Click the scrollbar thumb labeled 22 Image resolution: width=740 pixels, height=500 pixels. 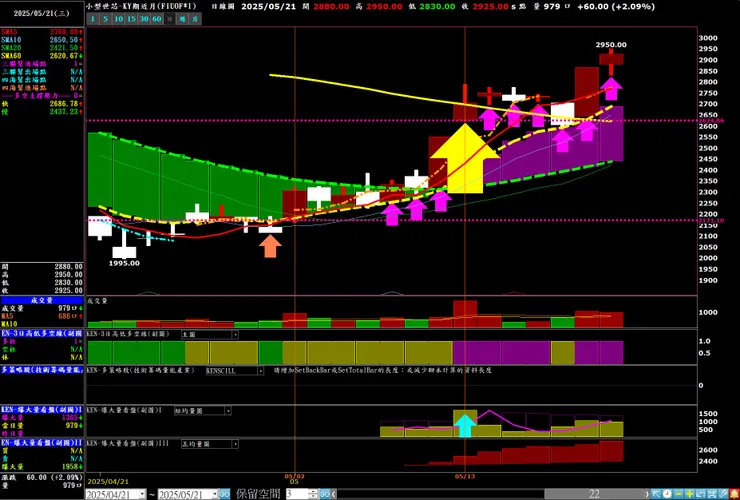594,494
